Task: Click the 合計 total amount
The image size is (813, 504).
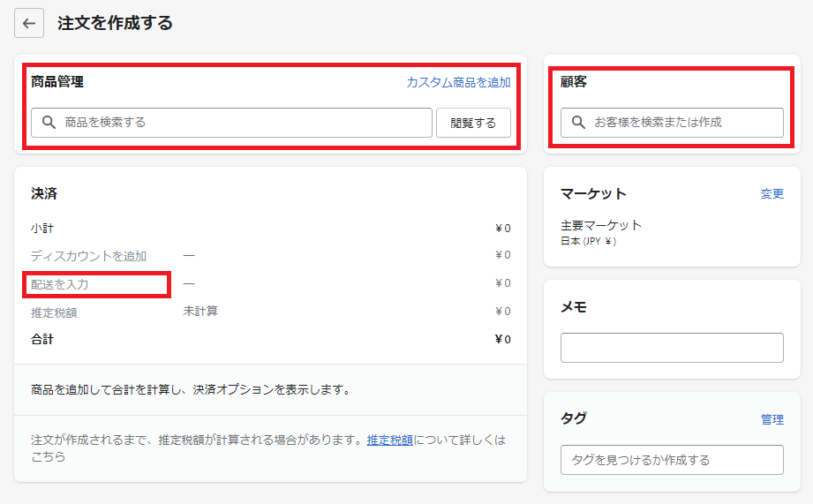Action: coord(502,340)
